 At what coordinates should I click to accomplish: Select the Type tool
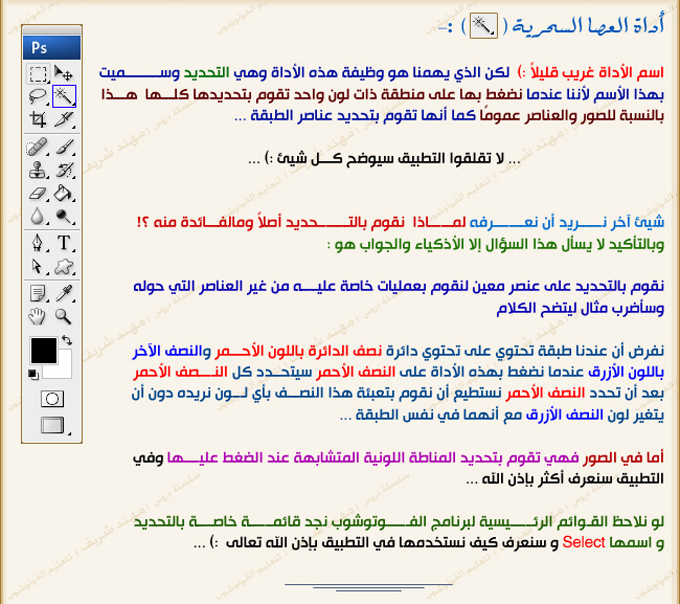click(64, 243)
